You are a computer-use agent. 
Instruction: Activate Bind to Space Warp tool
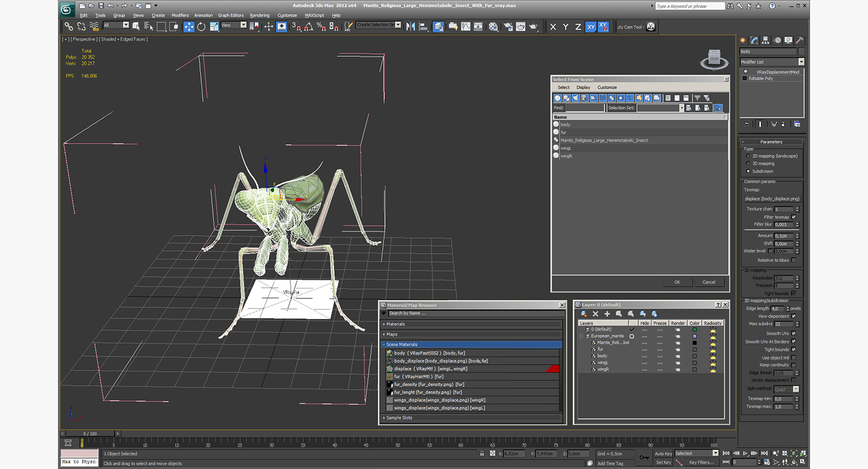tap(94, 26)
